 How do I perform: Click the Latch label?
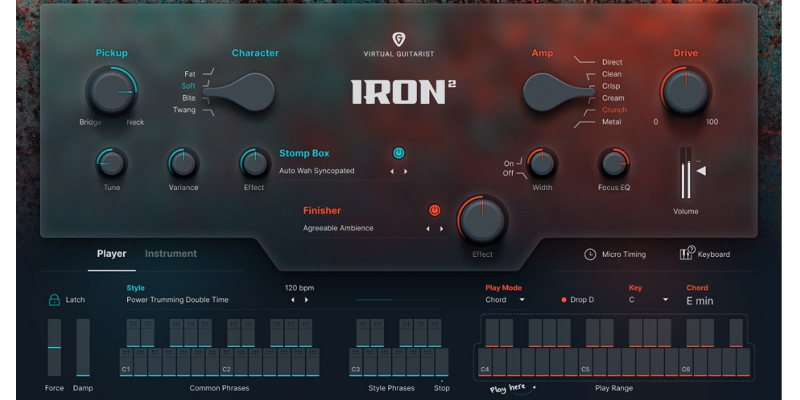click(76, 300)
